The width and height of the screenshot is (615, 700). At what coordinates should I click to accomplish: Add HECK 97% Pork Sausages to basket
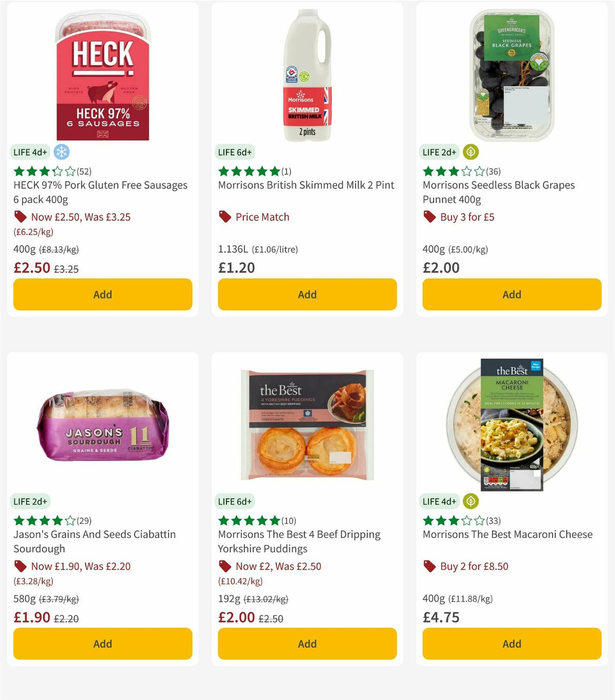[102, 295]
